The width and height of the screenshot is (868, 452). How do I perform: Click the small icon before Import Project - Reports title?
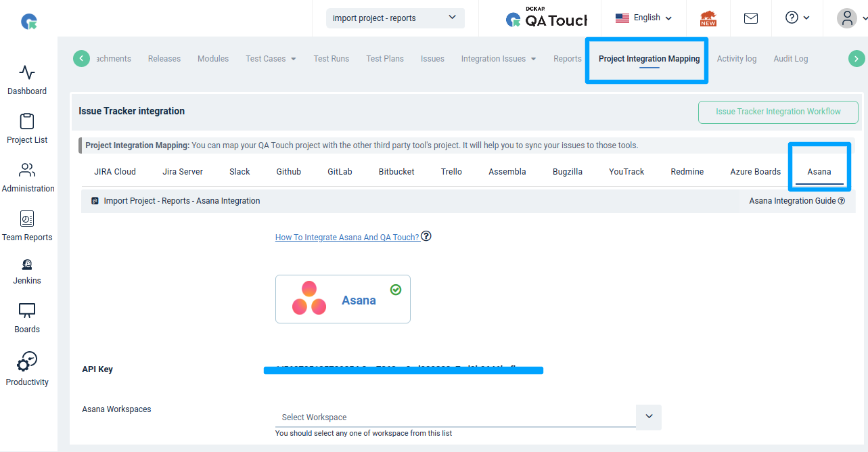[95, 201]
